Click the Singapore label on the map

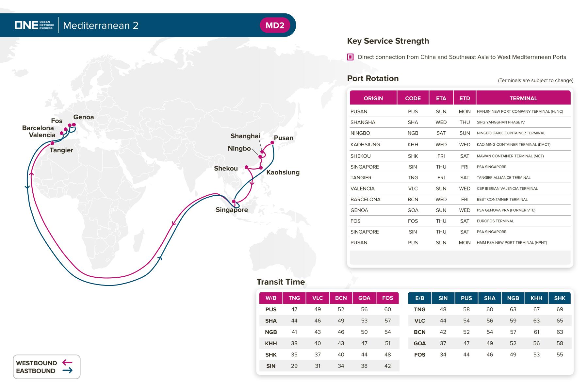pos(232,210)
